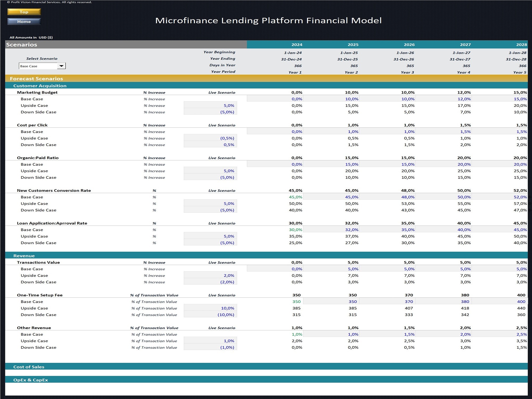The width and height of the screenshot is (532, 399).
Task: Select Conversion Rate Base Case 2026 48,0% cell
Action: click(x=387, y=197)
